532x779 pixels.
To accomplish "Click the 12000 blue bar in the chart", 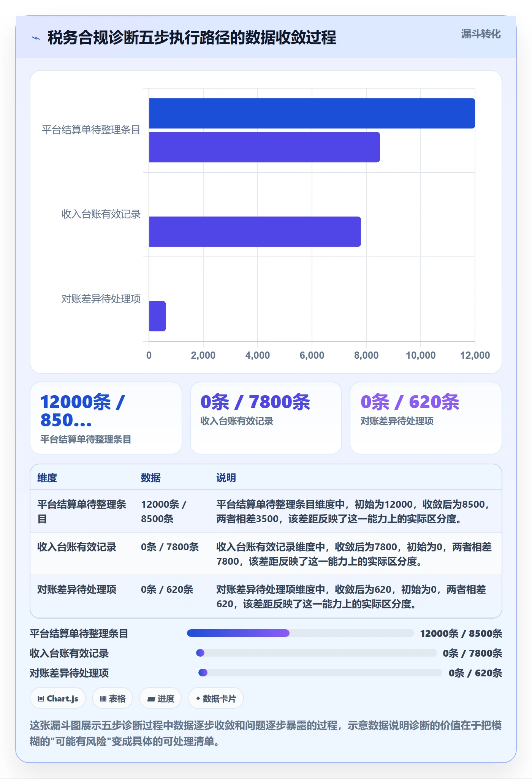I will click(x=312, y=113).
